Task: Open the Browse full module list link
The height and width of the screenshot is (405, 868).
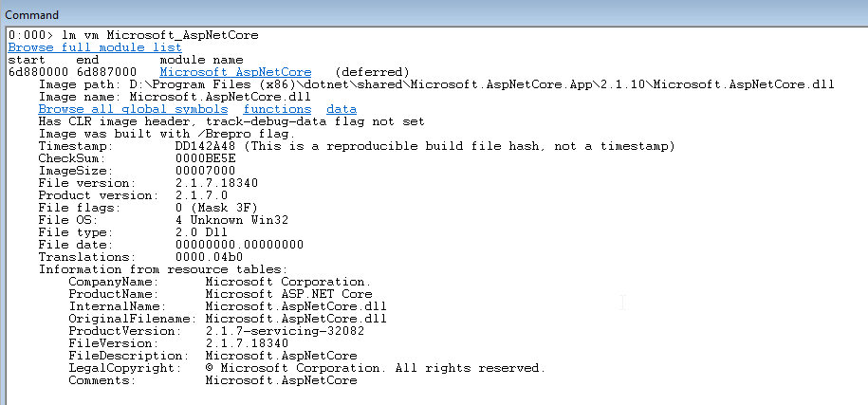Action: [95, 47]
